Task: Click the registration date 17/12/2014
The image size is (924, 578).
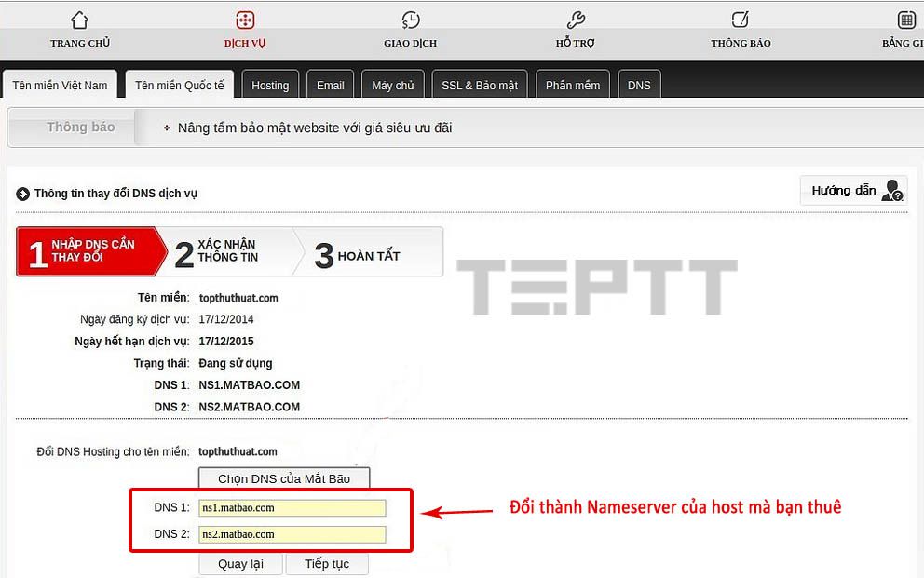Action: 226,319
